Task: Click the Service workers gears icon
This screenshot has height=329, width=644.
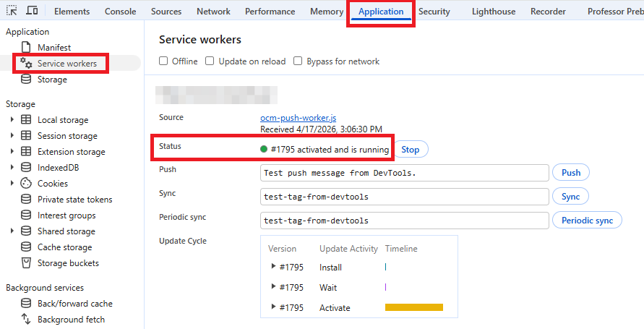Action: pos(26,63)
